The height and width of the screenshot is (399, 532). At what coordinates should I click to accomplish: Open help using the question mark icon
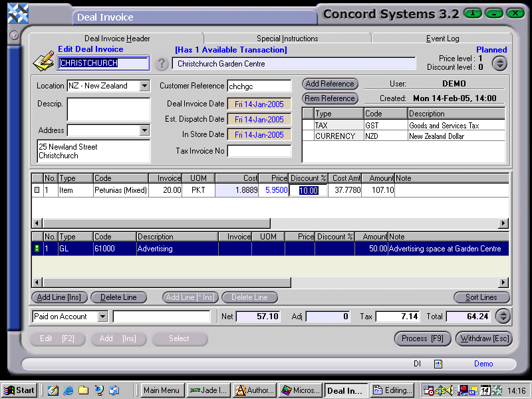pos(162,63)
